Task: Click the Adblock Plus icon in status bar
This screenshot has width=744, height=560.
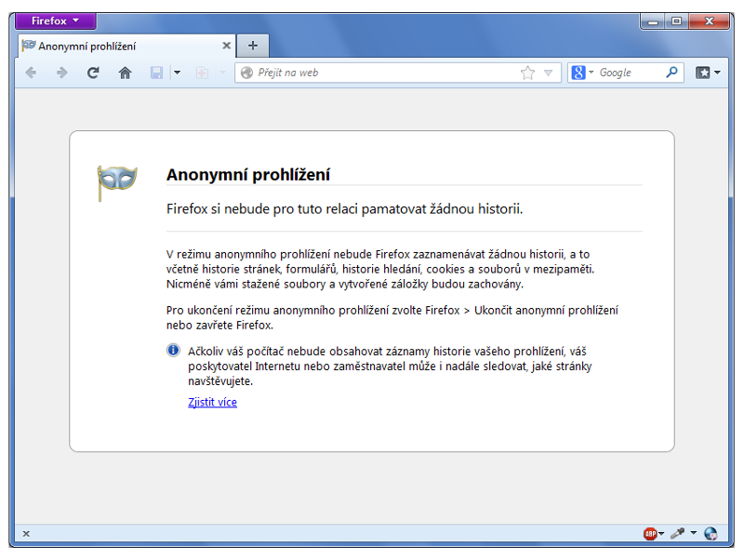Action: [649, 533]
